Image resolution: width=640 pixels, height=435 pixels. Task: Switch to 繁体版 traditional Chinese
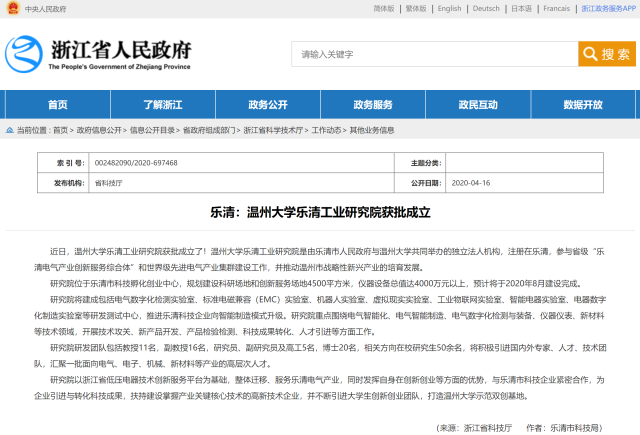[x=416, y=9]
